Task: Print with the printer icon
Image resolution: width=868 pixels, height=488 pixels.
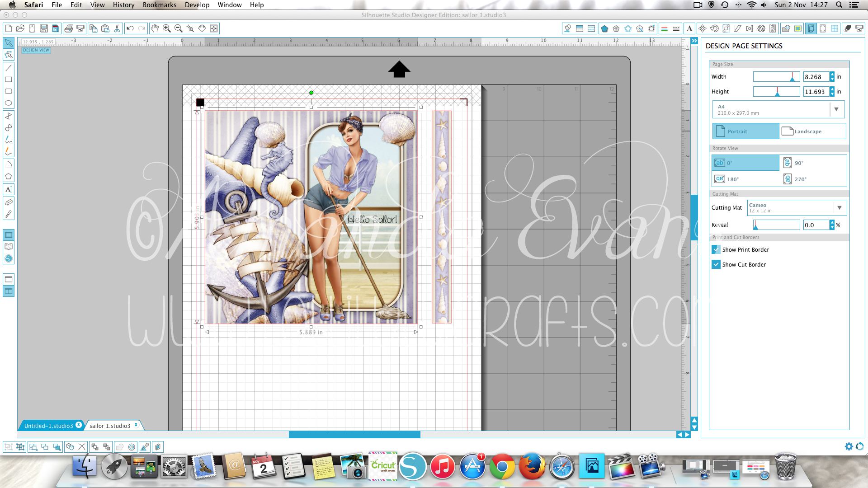Action: click(69, 28)
